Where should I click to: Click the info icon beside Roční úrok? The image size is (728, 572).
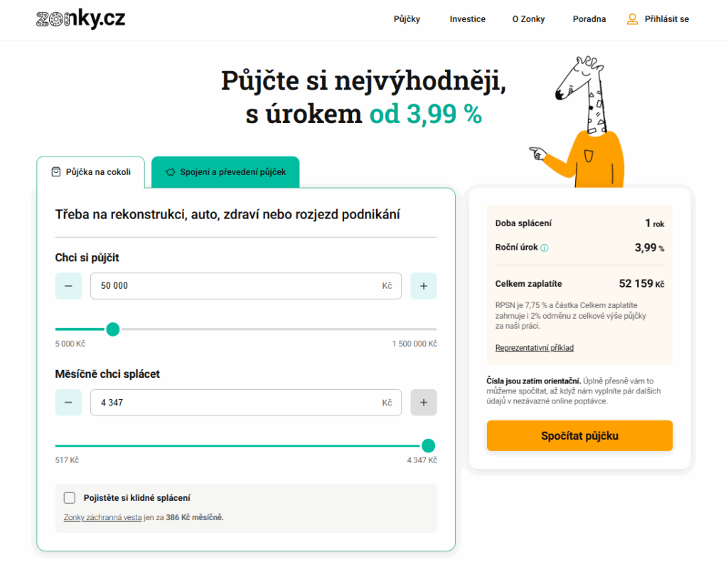tap(545, 248)
